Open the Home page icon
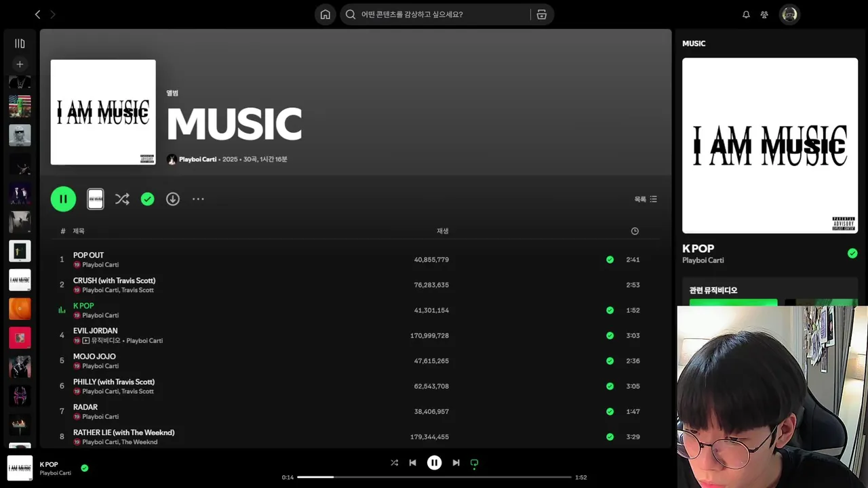The height and width of the screenshot is (488, 868). pos(325,14)
